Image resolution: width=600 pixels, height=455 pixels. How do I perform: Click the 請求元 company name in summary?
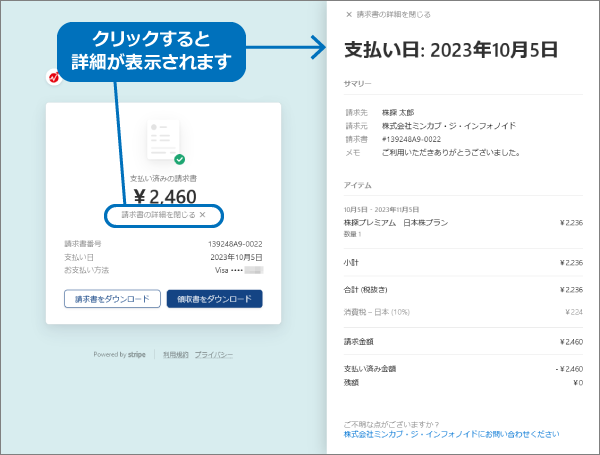coord(449,126)
